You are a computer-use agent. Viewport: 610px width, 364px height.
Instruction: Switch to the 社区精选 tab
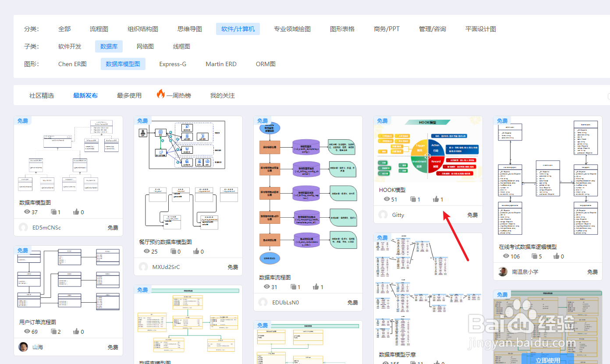[42, 95]
